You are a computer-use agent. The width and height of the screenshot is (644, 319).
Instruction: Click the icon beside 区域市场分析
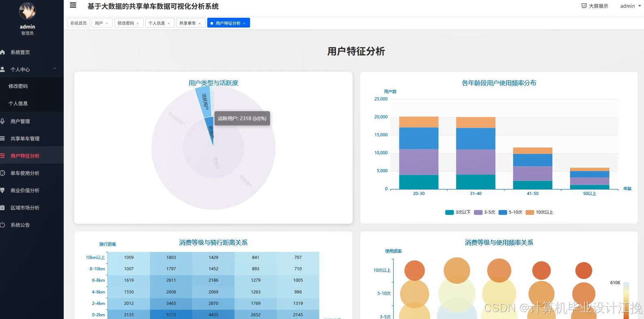2,208
